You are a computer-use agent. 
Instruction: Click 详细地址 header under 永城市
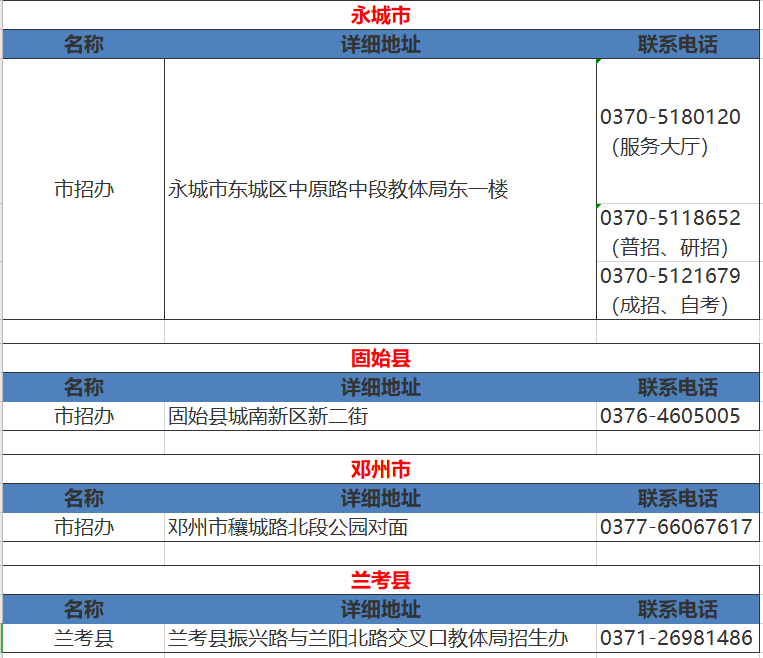pyautogui.click(x=381, y=44)
